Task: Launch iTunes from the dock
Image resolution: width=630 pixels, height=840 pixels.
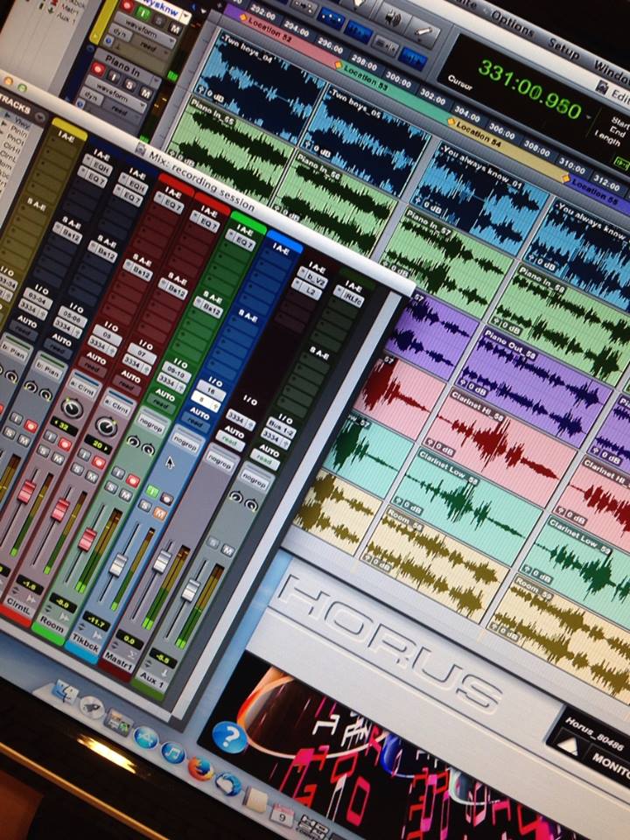Action: 172,752
